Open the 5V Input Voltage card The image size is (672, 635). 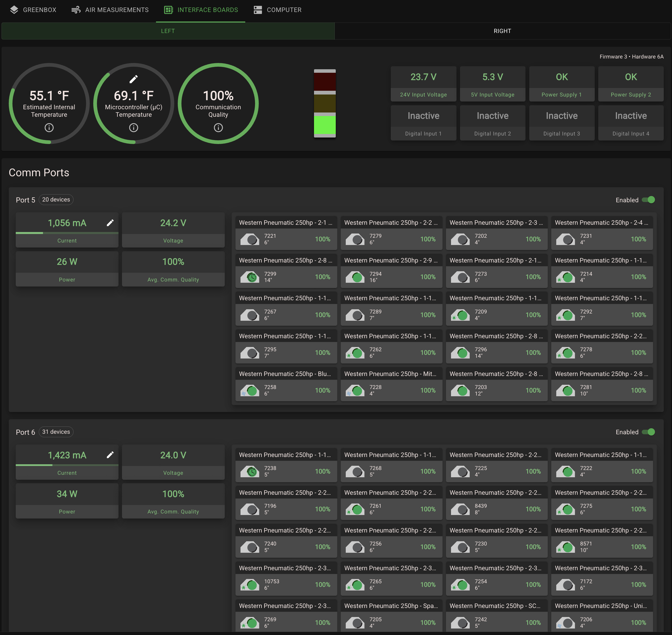(x=492, y=84)
